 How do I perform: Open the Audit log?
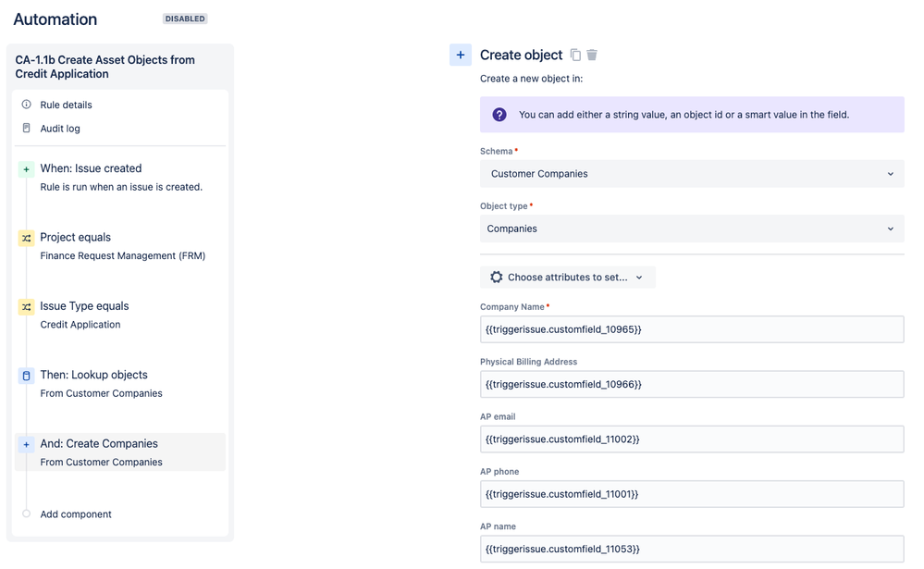pos(60,129)
